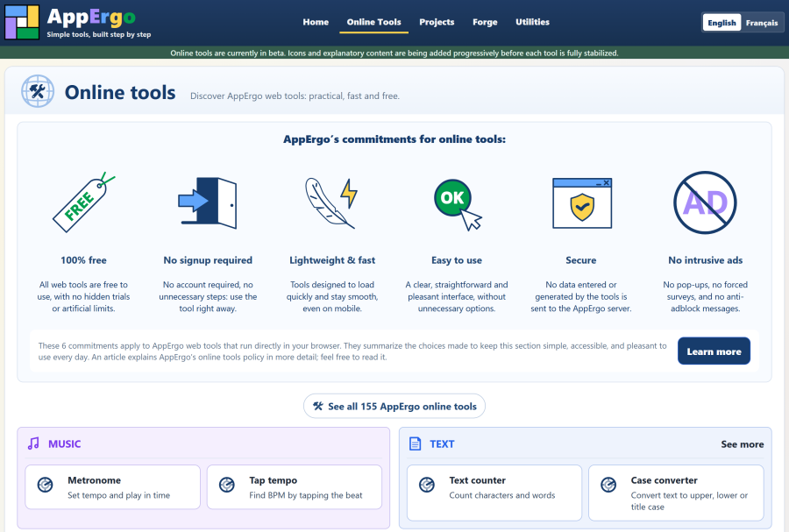
Task: Click the No signup required heading
Action: pyautogui.click(x=208, y=260)
